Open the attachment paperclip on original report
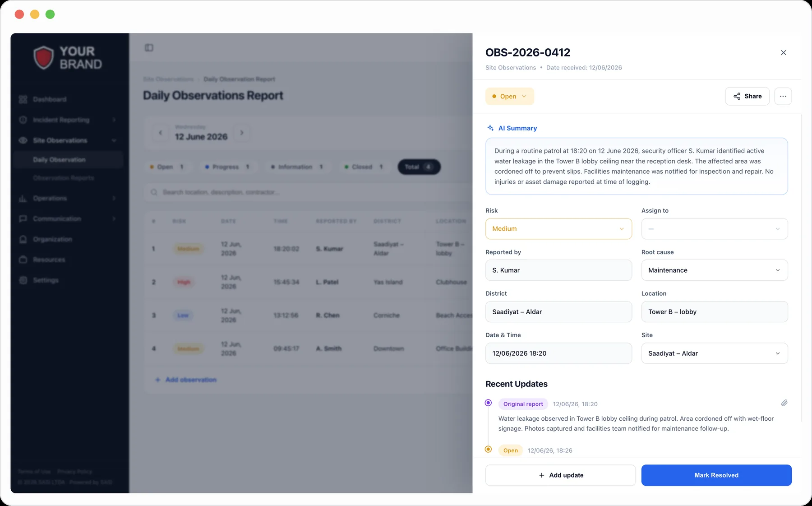Image resolution: width=812 pixels, height=506 pixels. pos(784,403)
